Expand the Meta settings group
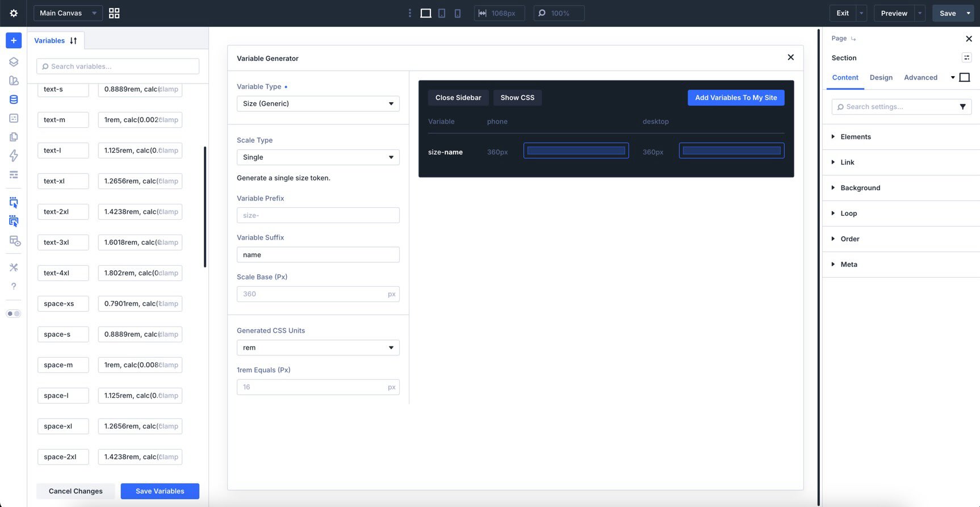The width and height of the screenshot is (980, 507). [902, 265]
